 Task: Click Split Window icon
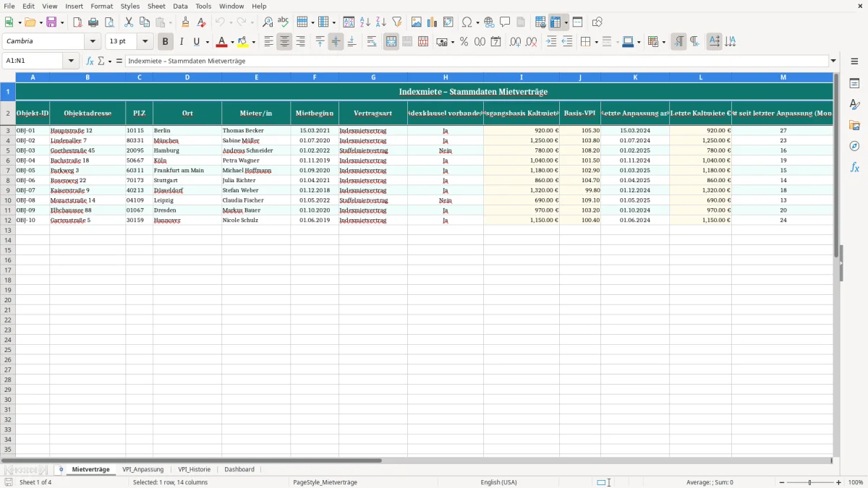[577, 22]
